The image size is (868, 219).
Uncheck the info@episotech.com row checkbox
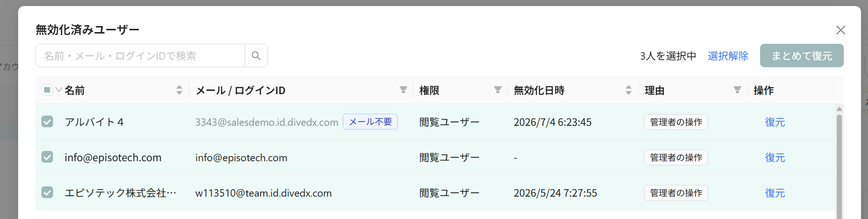(47, 157)
